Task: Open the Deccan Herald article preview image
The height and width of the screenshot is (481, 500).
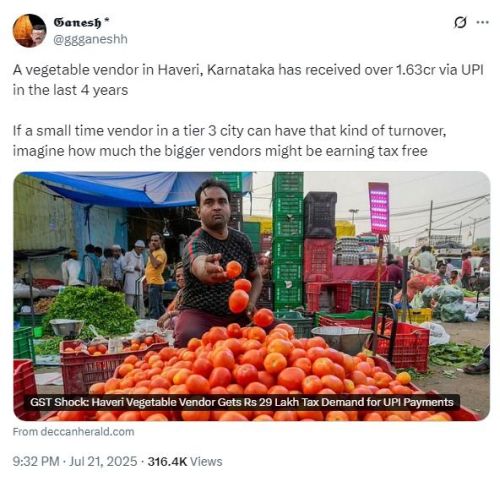Action: click(x=252, y=296)
